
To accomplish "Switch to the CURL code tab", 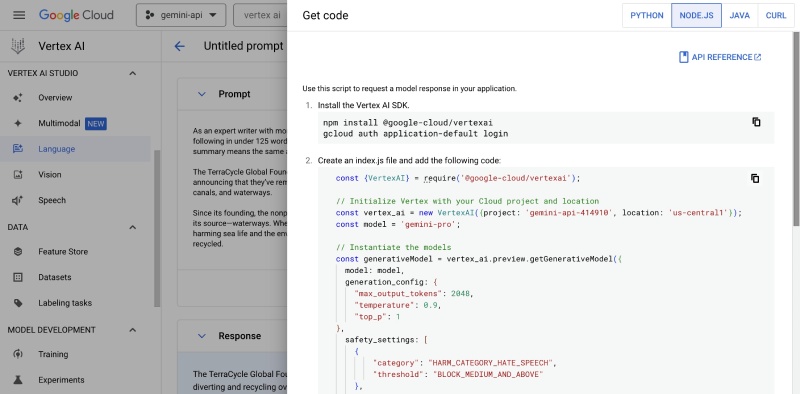I will (776, 15).
